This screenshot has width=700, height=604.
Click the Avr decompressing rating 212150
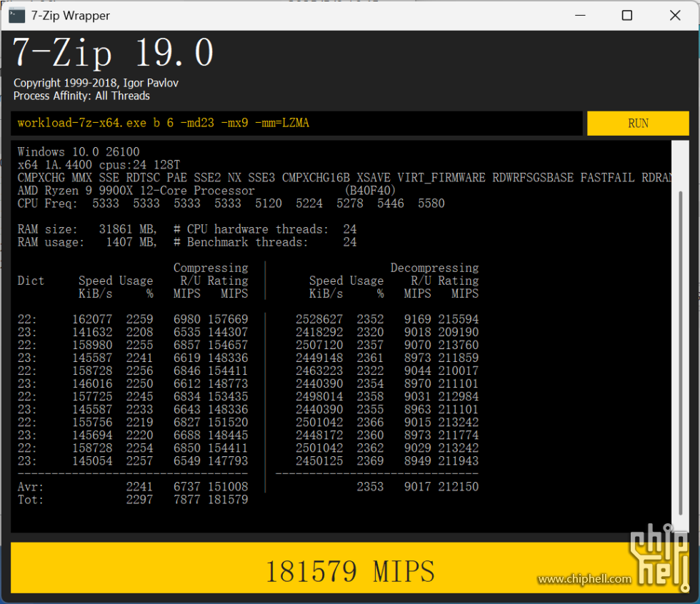point(459,487)
